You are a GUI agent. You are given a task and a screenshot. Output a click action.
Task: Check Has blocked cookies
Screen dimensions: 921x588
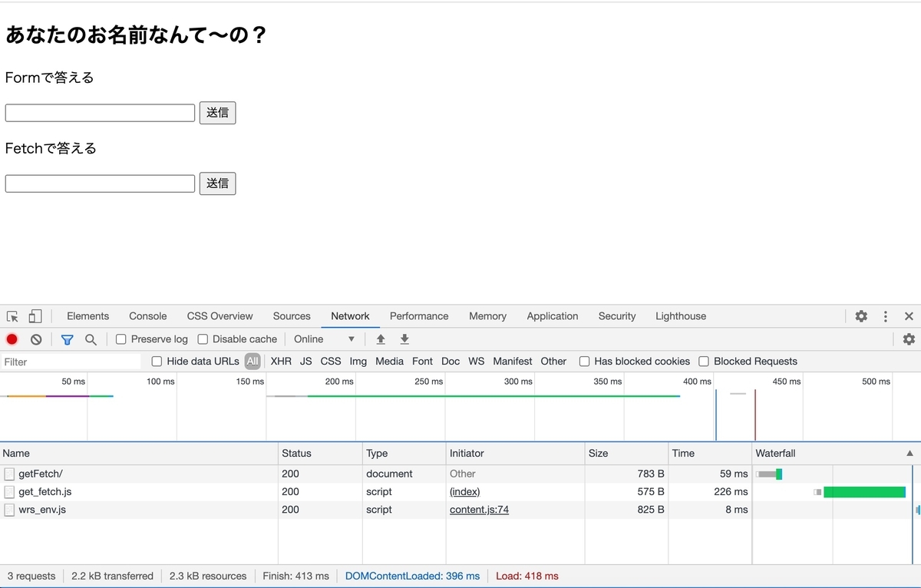pos(584,362)
